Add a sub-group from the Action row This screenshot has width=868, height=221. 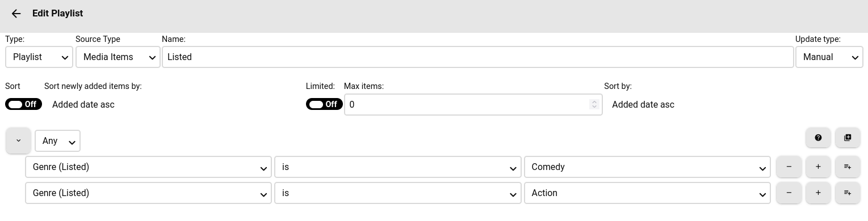coord(848,193)
